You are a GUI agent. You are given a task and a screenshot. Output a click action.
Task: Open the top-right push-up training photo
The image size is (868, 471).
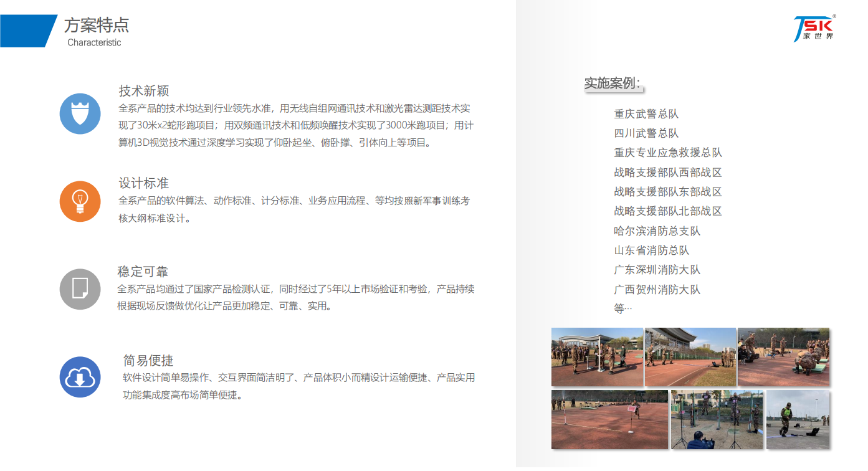click(783, 357)
